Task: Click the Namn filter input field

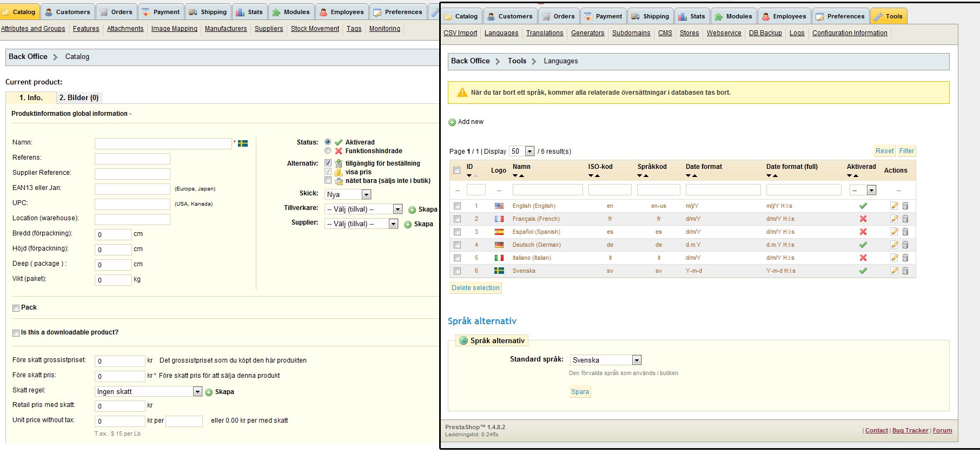Action: point(547,190)
